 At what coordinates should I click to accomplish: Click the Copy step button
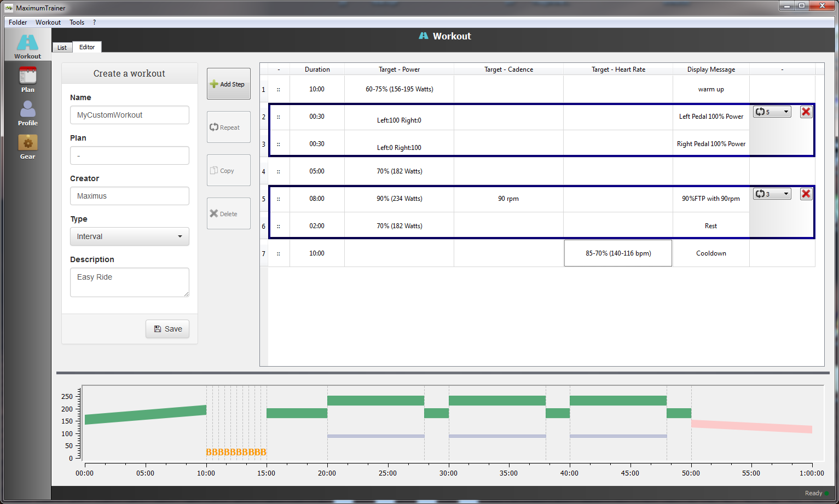[228, 171]
